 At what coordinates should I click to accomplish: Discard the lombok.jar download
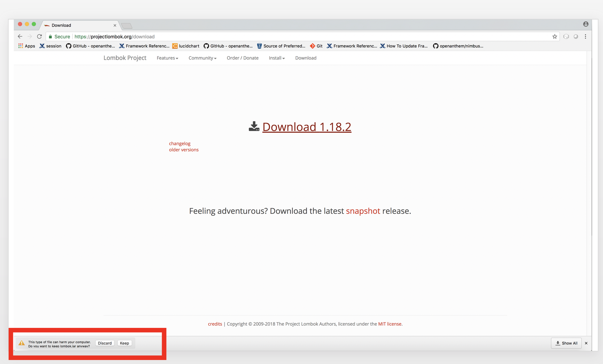point(105,343)
